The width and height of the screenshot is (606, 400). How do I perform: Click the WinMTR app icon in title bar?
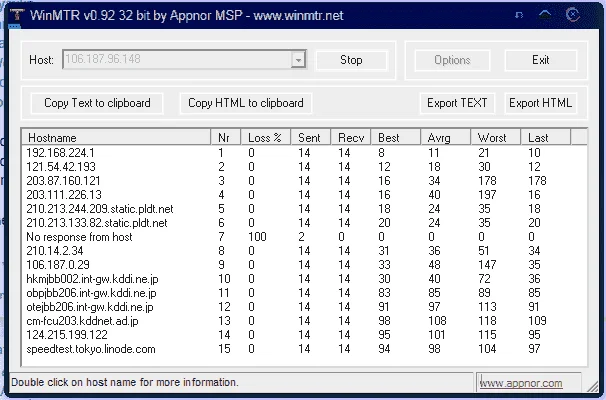click(x=17, y=15)
